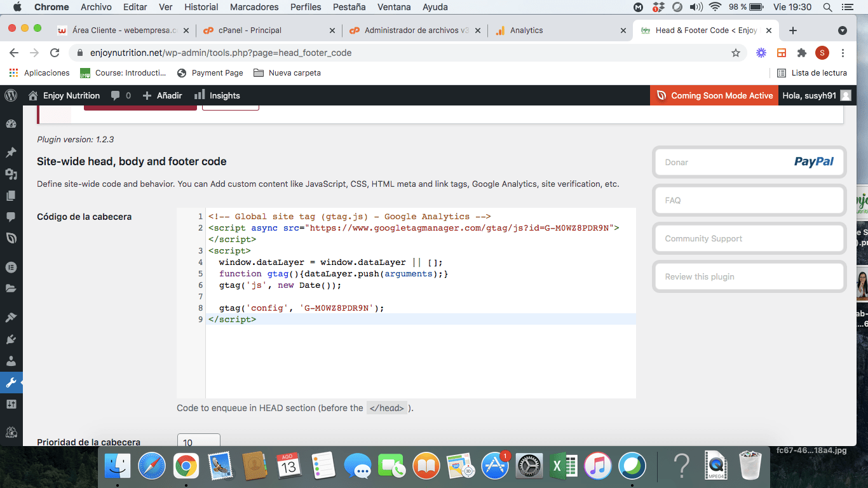Click the address bar URL

coord(220,53)
